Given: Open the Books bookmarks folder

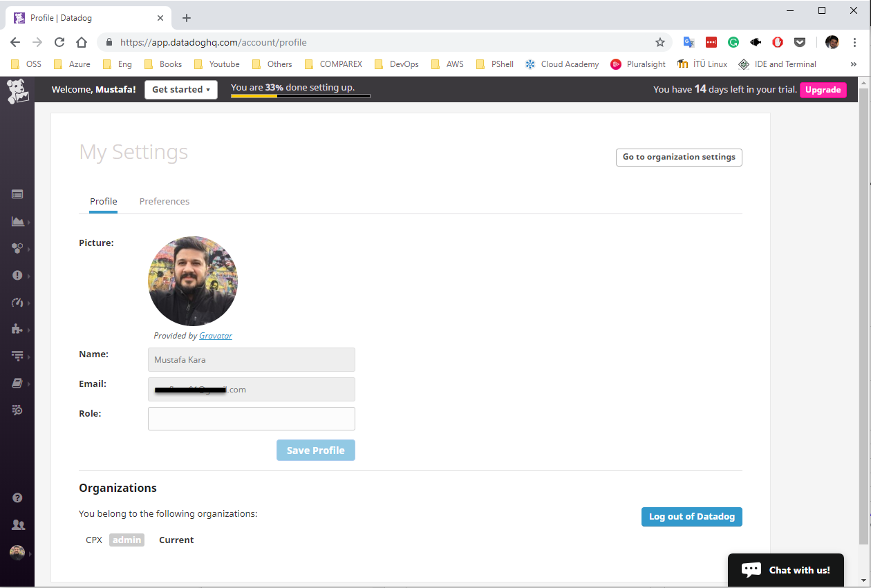Looking at the screenshot, I should (163, 64).
